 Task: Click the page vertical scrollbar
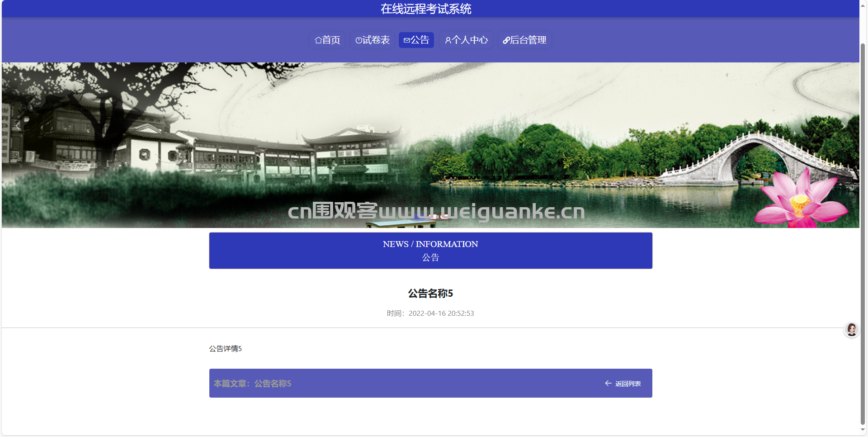(x=863, y=234)
